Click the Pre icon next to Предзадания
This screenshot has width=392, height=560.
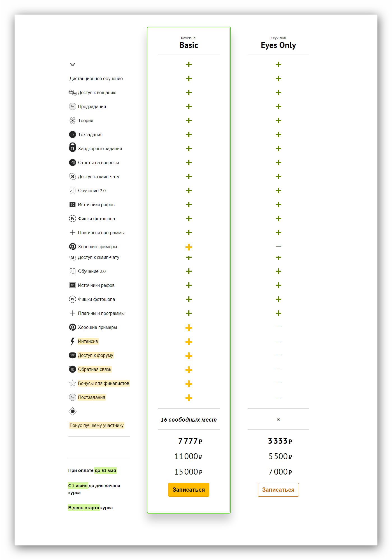tap(73, 106)
